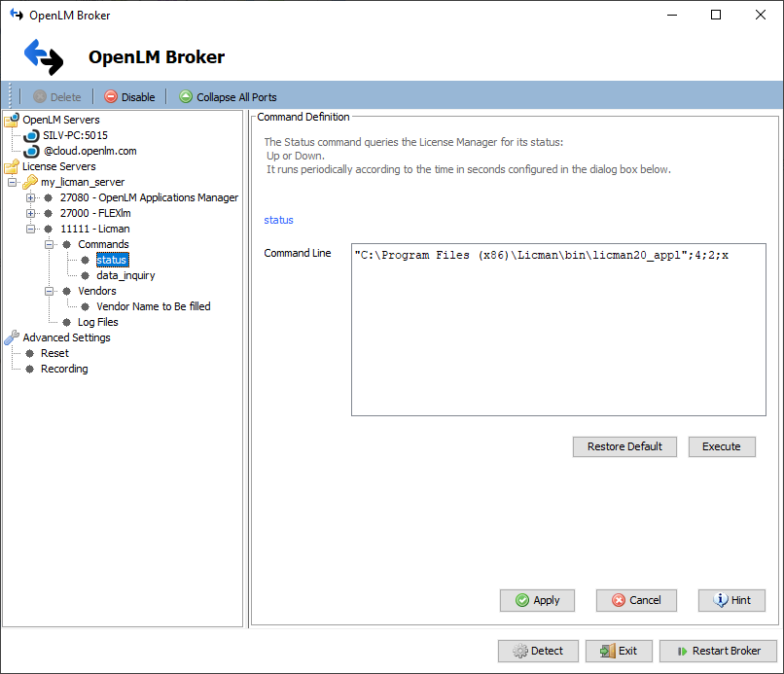The width and height of the screenshot is (784, 674).
Task: Expand the 27000 FLEXlm port node
Action: pos(31,213)
